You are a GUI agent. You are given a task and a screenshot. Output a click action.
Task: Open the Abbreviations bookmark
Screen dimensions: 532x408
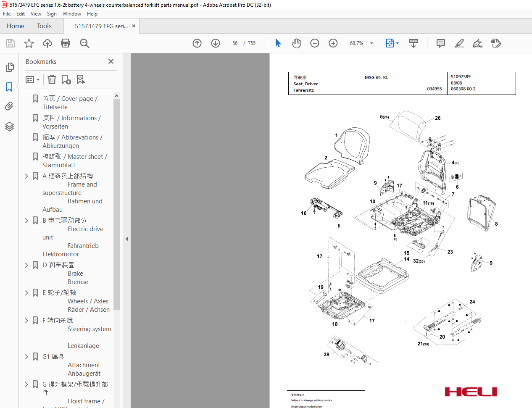(x=72, y=142)
